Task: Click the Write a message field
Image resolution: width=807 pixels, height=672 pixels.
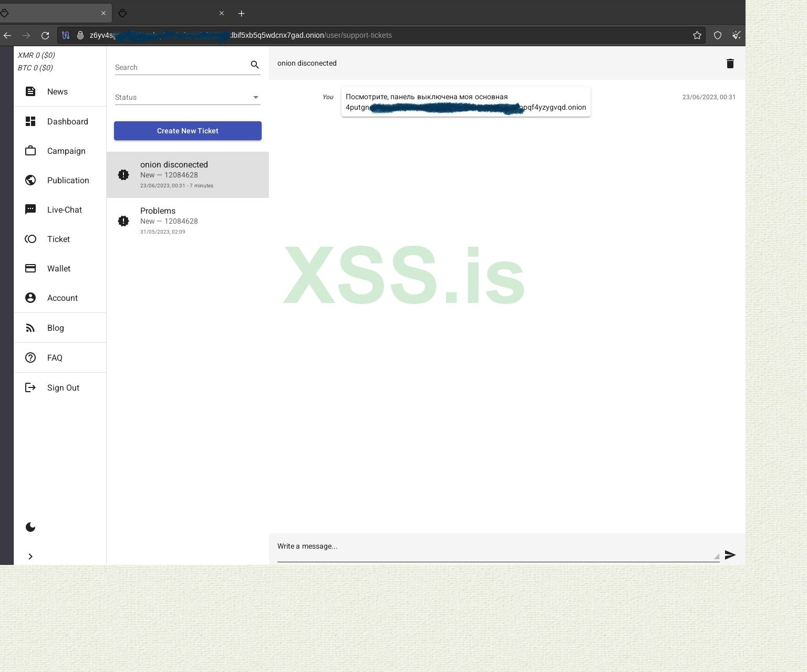Action: 498,549
